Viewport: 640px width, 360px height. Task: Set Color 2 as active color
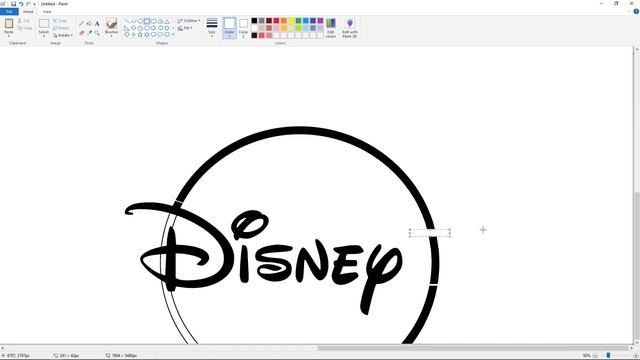click(x=243, y=28)
